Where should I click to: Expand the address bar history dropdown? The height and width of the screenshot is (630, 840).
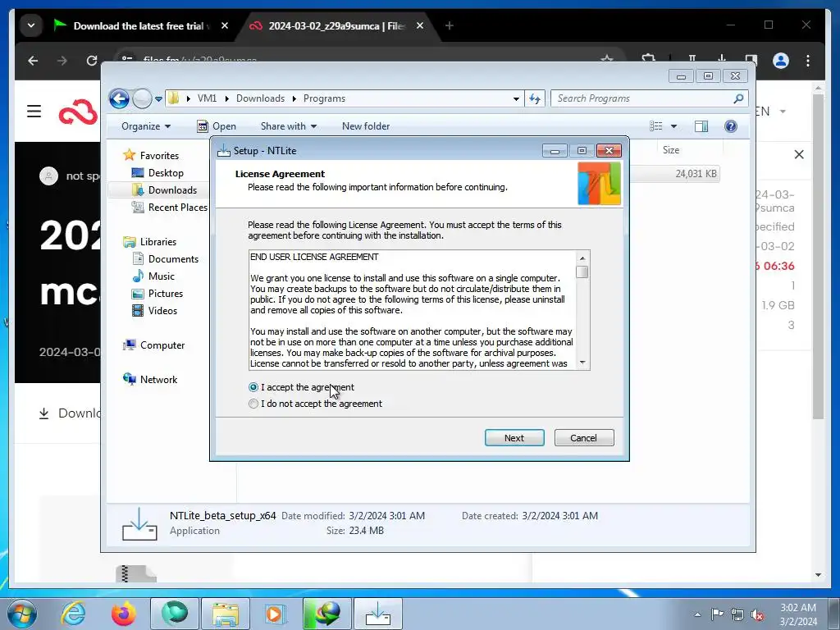516,99
